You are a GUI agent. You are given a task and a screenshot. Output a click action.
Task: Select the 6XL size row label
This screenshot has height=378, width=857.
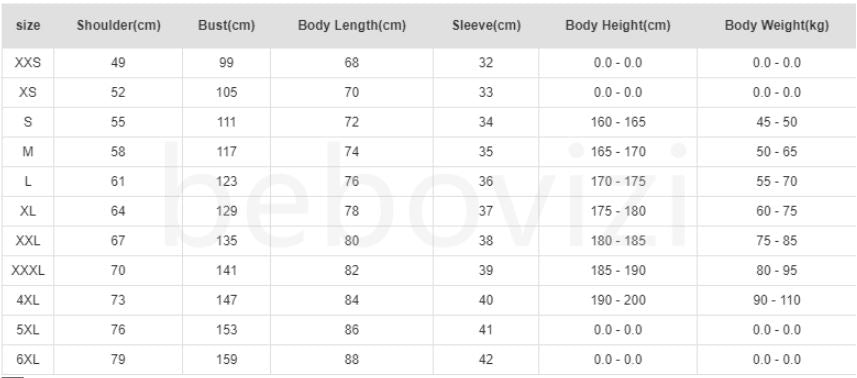click(28, 359)
